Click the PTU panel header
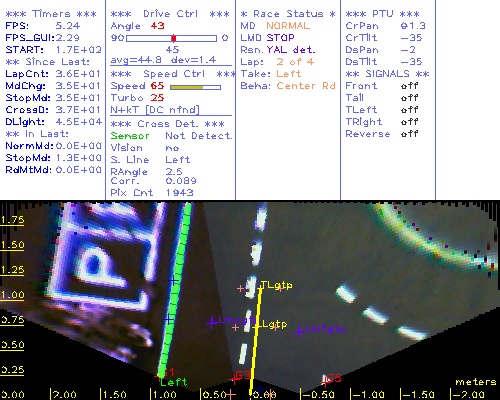Viewport: 500px width, 400px height. click(383, 14)
